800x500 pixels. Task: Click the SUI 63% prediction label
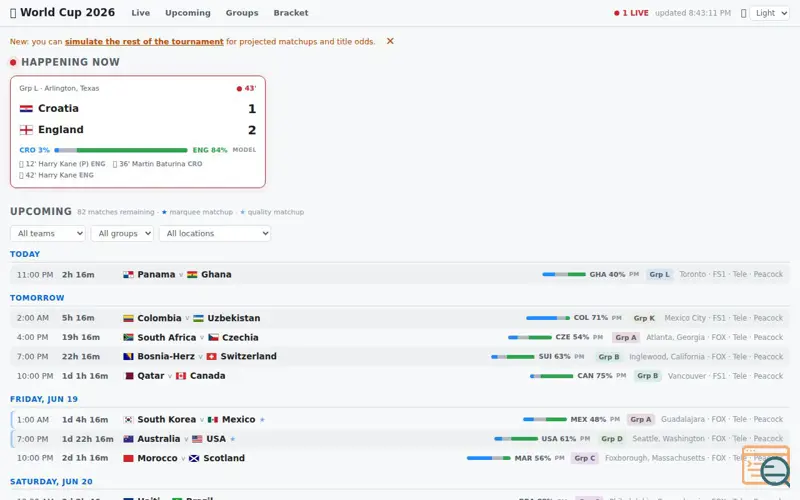click(x=555, y=357)
